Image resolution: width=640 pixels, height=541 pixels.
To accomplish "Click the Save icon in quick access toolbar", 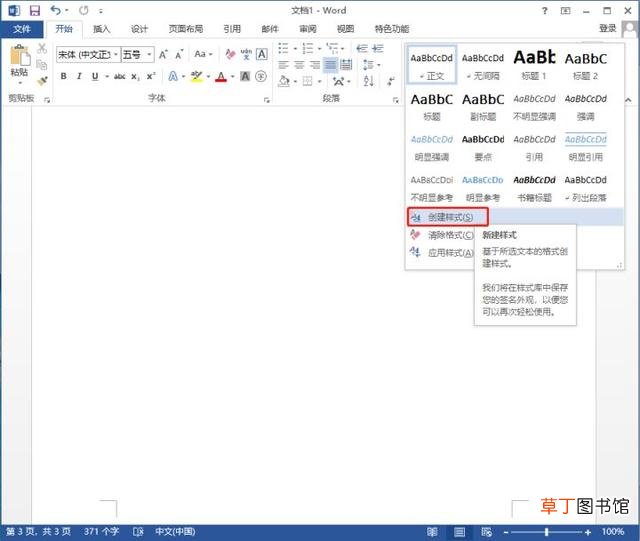I will coord(35,11).
